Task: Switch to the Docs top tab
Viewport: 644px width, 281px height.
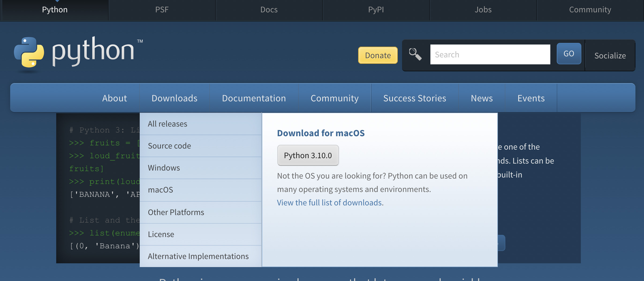Action: pos(269,10)
